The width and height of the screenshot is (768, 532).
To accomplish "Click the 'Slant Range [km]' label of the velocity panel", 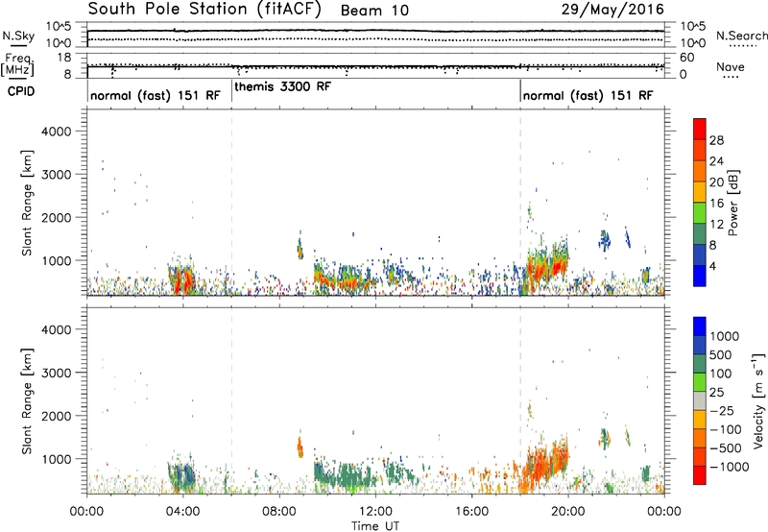I will click(x=28, y=400).
